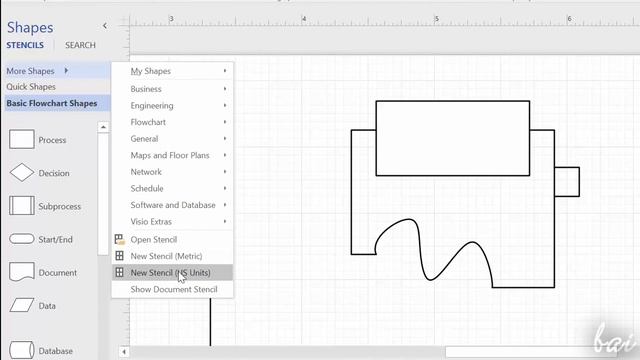Select the Data parallelogram shape icon
The width and height of the screenshot is (640, 360).
point(22,305)
